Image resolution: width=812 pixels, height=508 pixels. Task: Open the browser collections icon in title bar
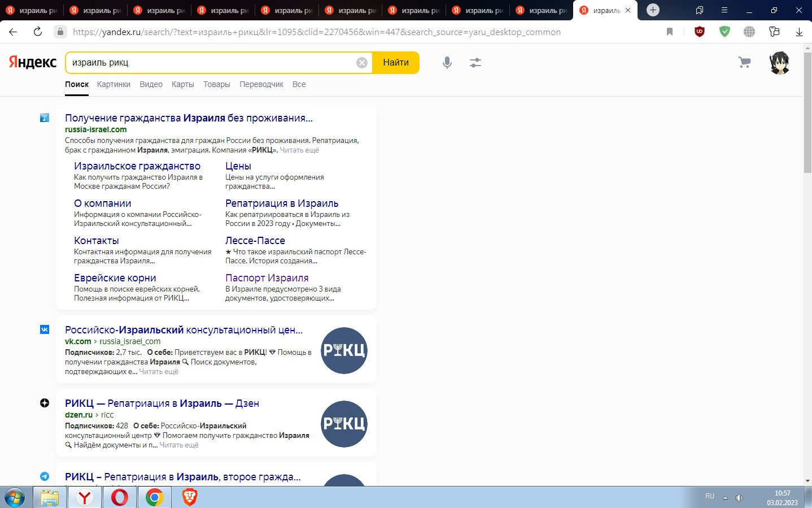pos(700,10)
